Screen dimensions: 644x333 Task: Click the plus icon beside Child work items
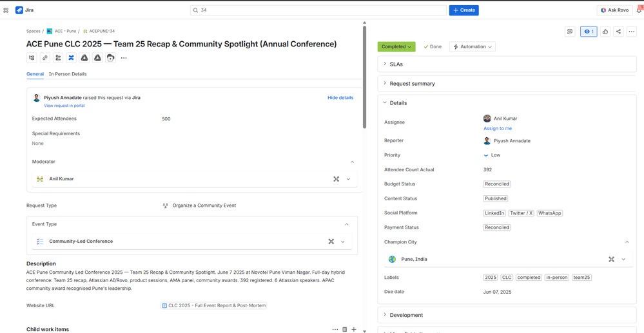click(x=354, y=329)
